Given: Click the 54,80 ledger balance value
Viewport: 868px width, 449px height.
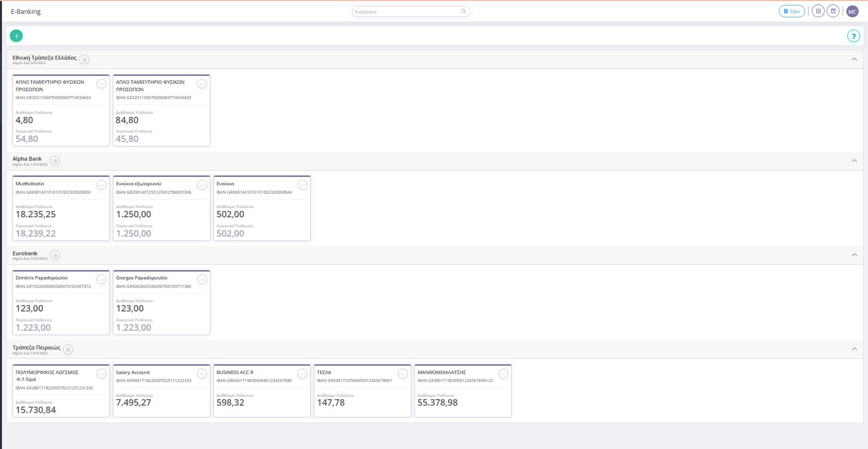Looking at the screenshot, I should (27, 139).
